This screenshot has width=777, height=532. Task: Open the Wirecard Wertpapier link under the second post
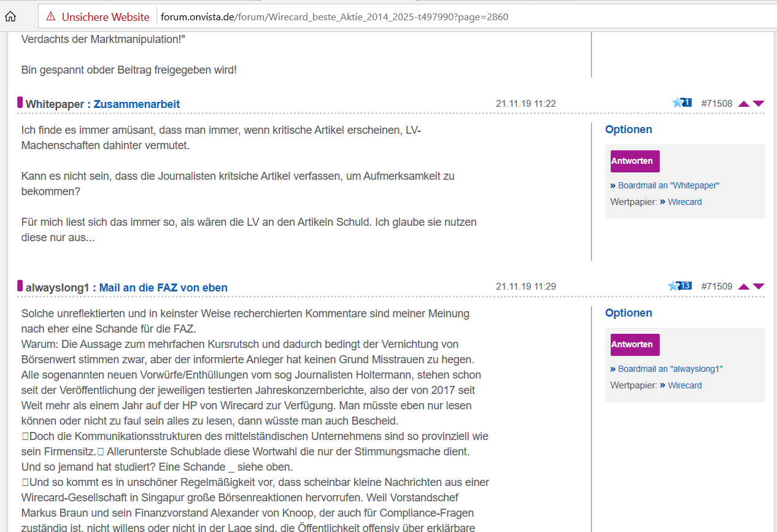coord(684,385)
